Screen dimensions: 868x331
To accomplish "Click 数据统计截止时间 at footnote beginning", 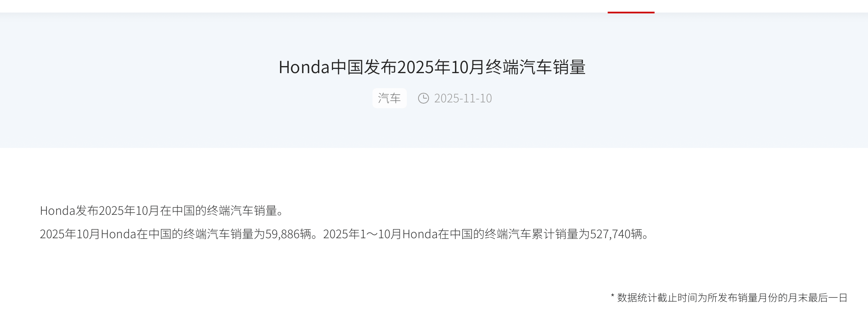I will (x=657, y=298).
